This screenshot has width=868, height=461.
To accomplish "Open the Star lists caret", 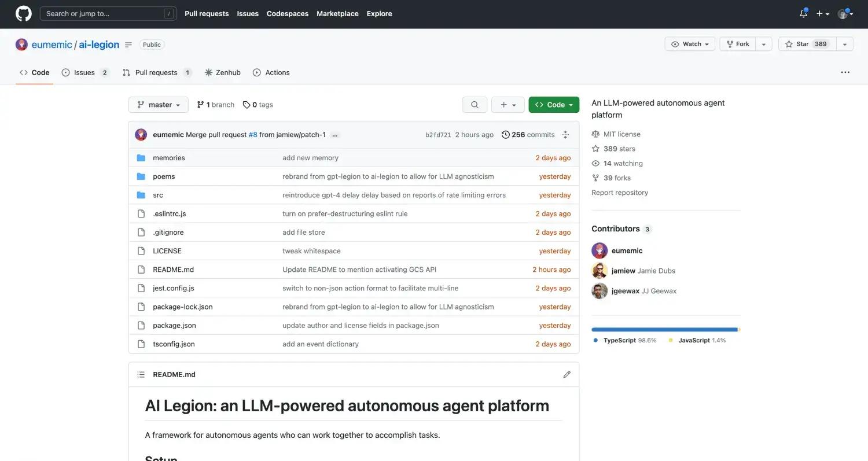I will click(845, 44).
